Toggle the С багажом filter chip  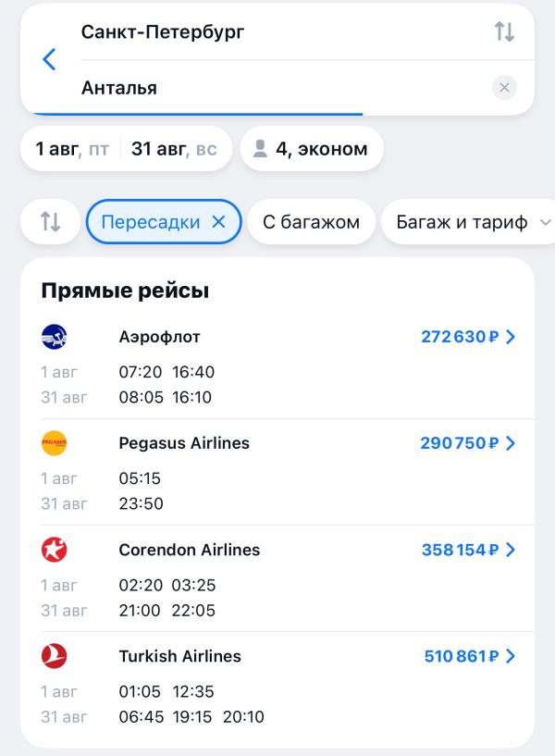(x=311, y=222)
